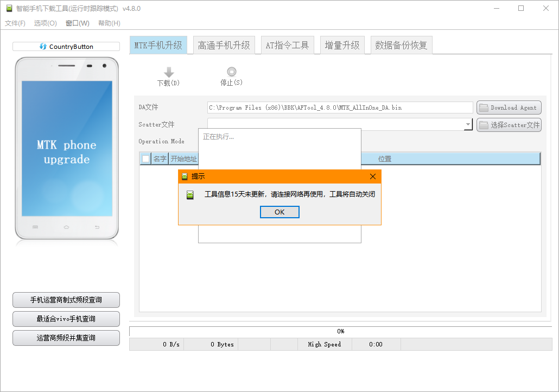
Task: Close the 提示 dialog with X
Action: click(x=372, y=176)
